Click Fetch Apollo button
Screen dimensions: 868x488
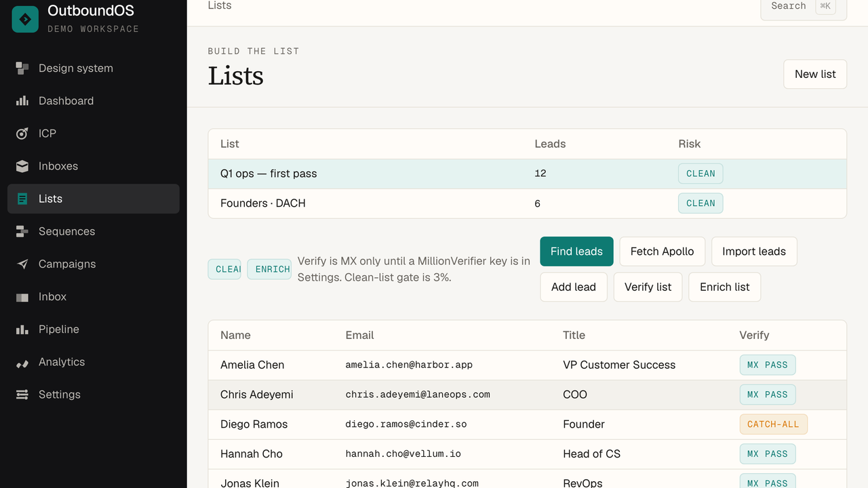[x=663, y=251]
